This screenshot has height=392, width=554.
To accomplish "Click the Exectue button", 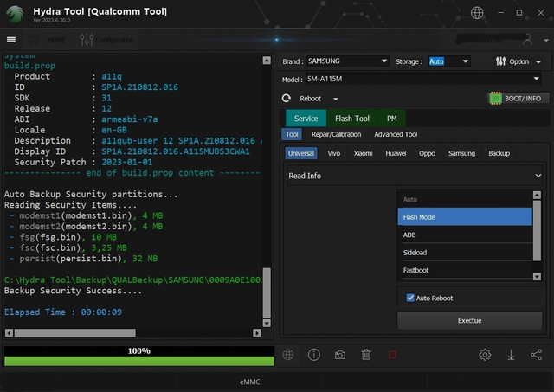I will (x=469, y=320).
